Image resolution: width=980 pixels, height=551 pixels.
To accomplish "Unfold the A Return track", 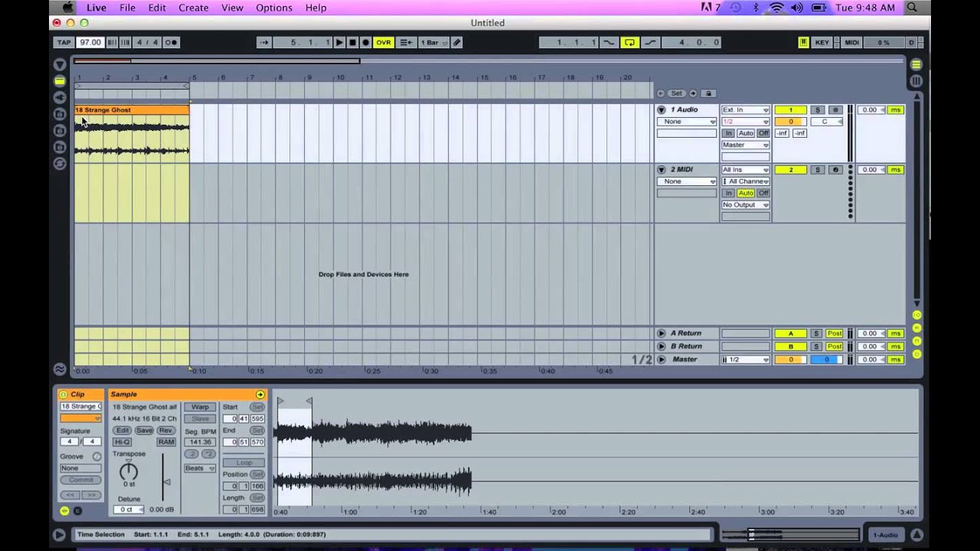I will 661,333.
